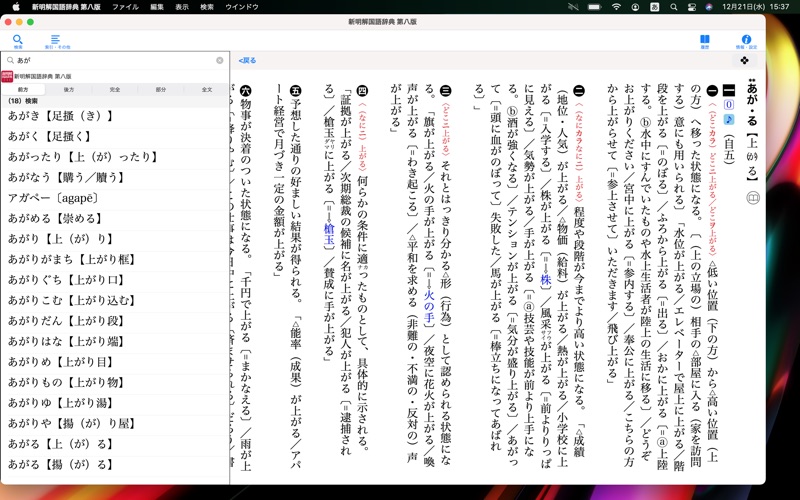Click the Japanese input source あ icon
This screenshot has height=500, width=800.
click(x=655, y=7)
